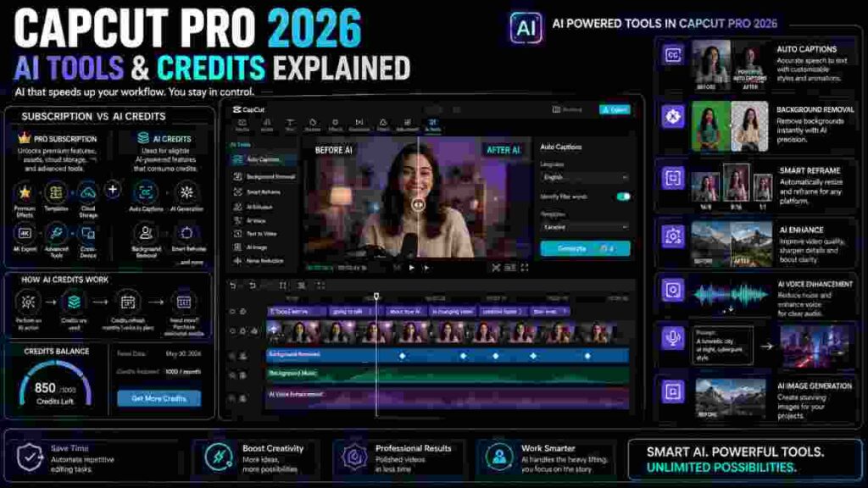The image size is (868, 488).
Task: Click the Cloud Storage icon
Action: 87,192
